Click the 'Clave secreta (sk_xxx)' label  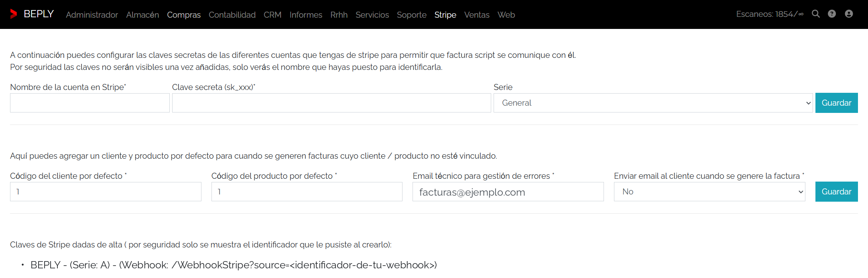[x=213, y=87]
